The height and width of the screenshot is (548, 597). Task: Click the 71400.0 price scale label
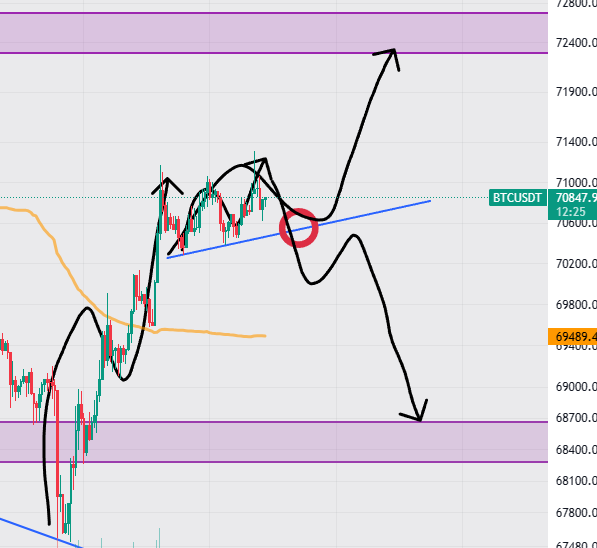point(576,142)
